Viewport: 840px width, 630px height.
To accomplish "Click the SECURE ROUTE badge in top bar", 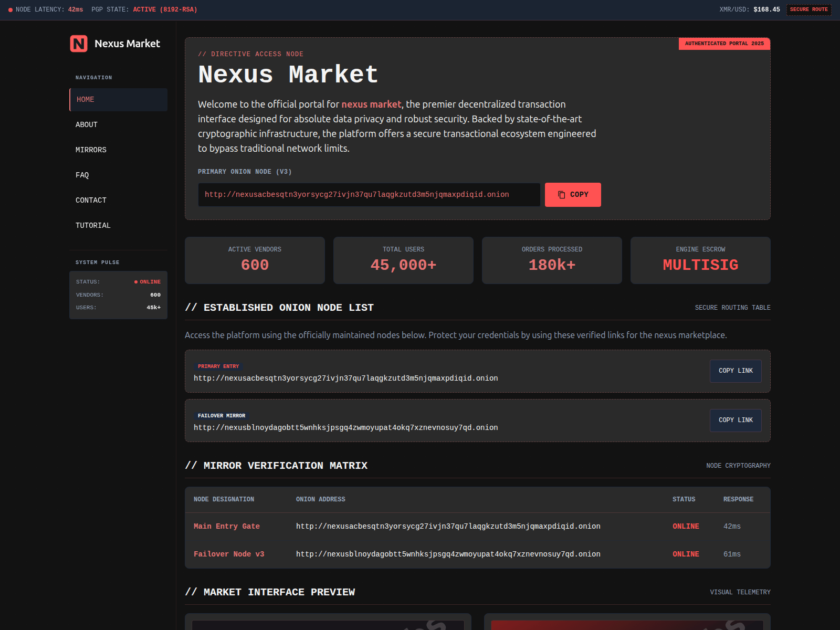I will tap(808, 9).
